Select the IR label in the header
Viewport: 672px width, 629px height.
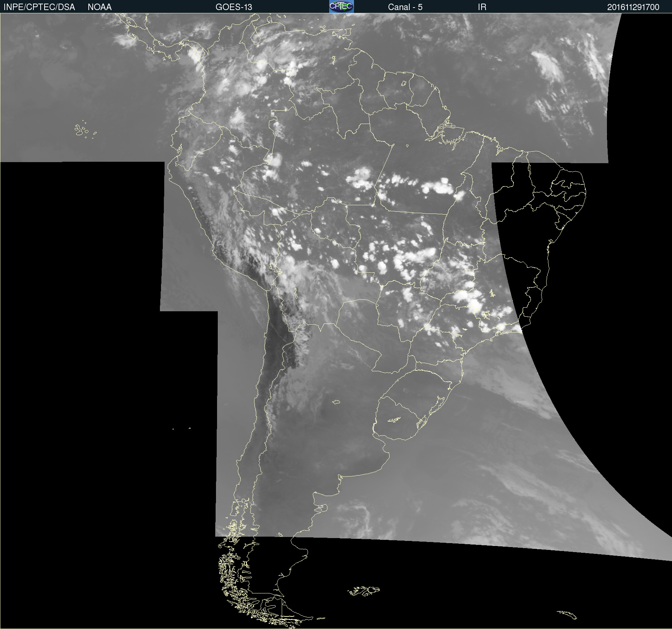tap(482, 7)
